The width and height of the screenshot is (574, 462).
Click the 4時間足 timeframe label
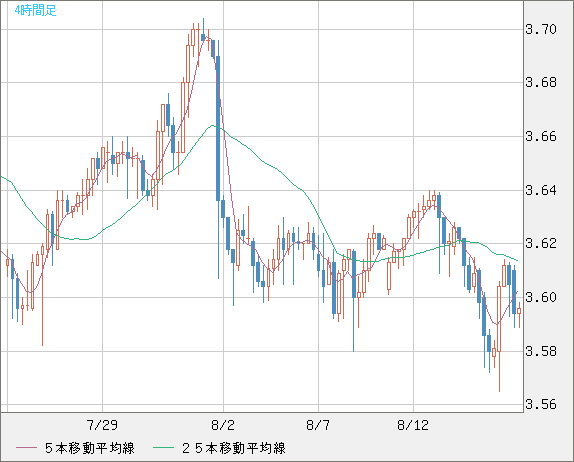pos(36,10)
